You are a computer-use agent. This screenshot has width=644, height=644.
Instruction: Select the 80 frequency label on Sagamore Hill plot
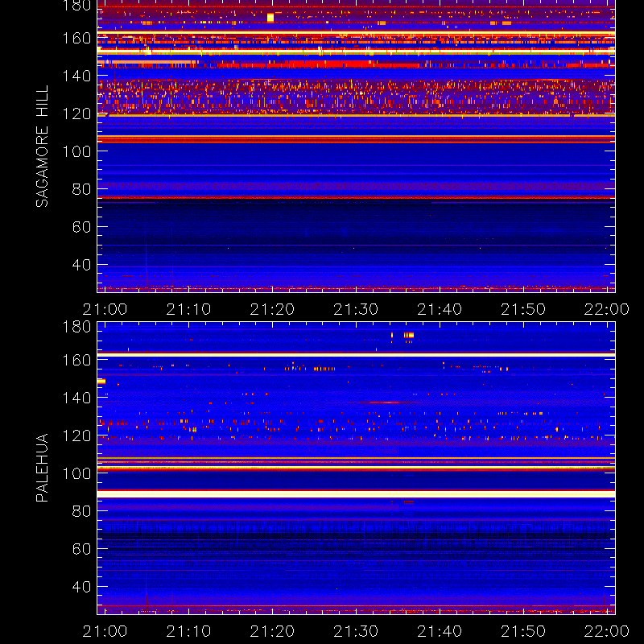(x=81, y=189)
